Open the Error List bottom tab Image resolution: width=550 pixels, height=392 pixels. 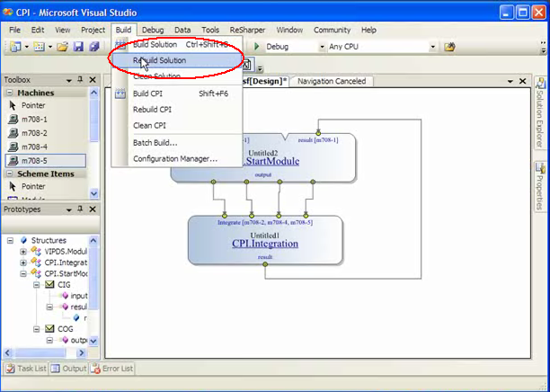pyautogui.click(x=111, y=369)
